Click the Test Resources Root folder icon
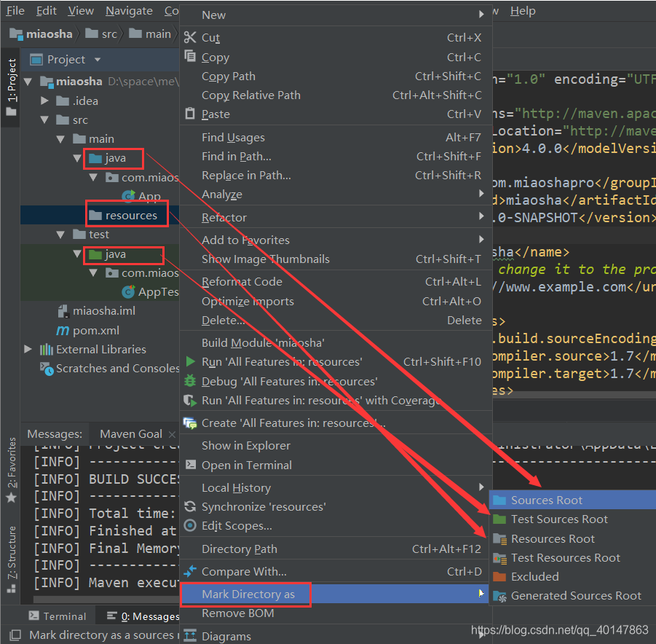This screenshot has height=644, width=656. tap(499, 558)
